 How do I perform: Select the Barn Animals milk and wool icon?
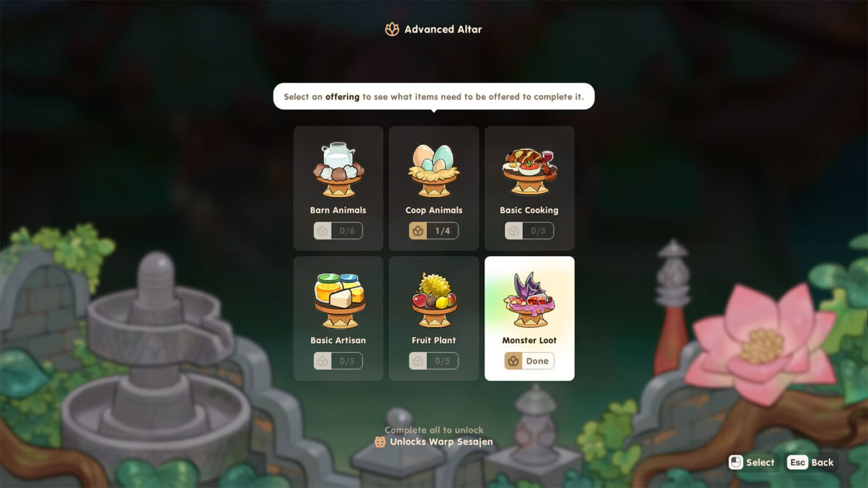coord(338,170)
